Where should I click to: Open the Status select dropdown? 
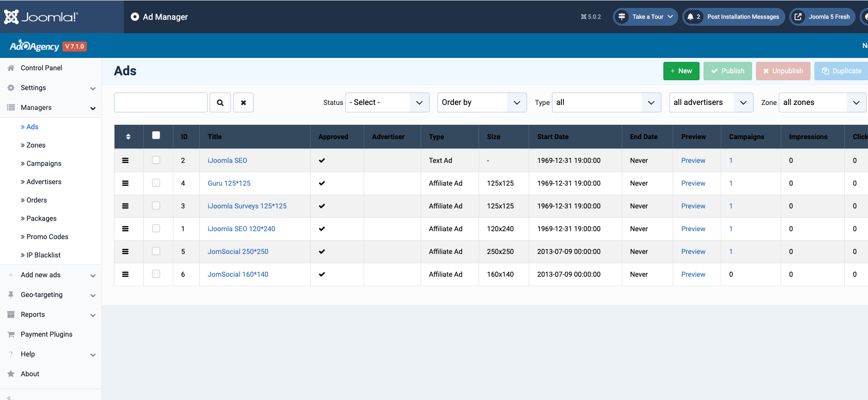pyautogui.click(x=387, y=102)
